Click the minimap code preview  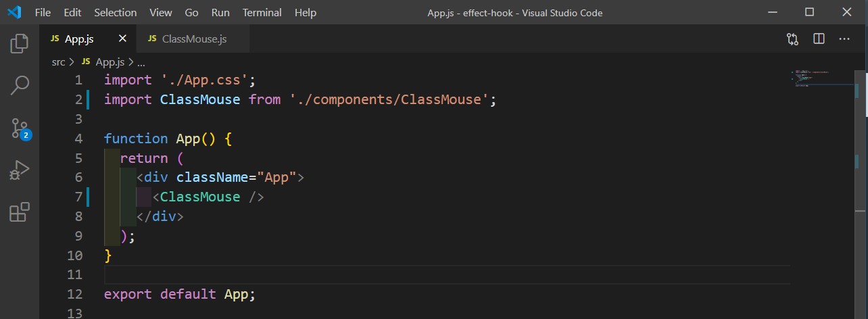(811, 78)
